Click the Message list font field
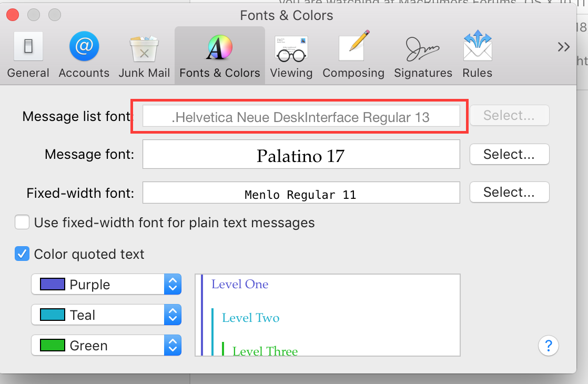 click(301, 116)
